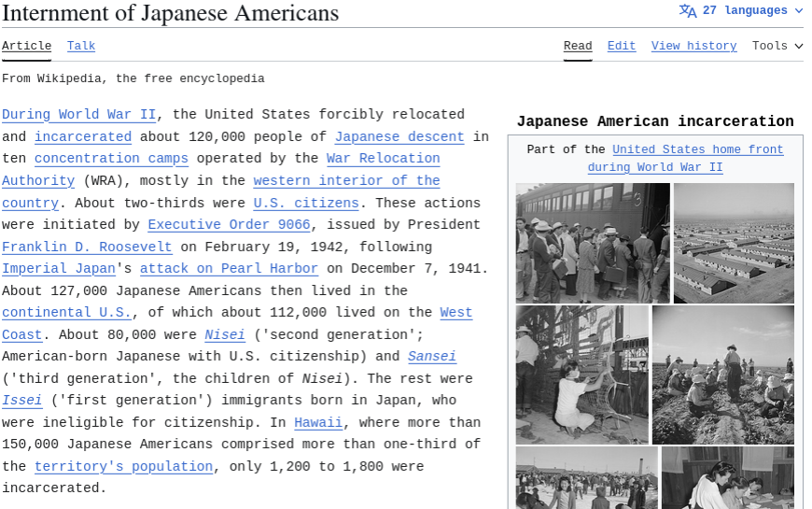The height and width of the screenshot is (509, 812).
Task: Open the Sansei link
Action: 431,357
